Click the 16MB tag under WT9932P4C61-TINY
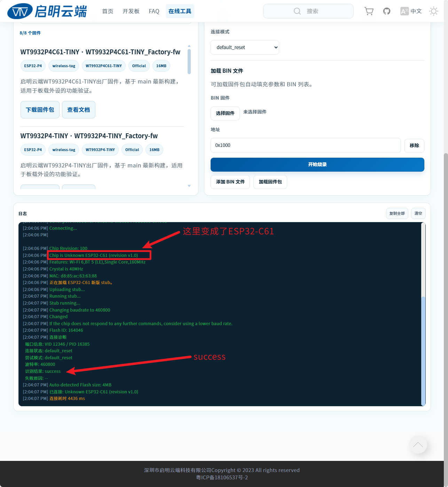 click(161, 66)
